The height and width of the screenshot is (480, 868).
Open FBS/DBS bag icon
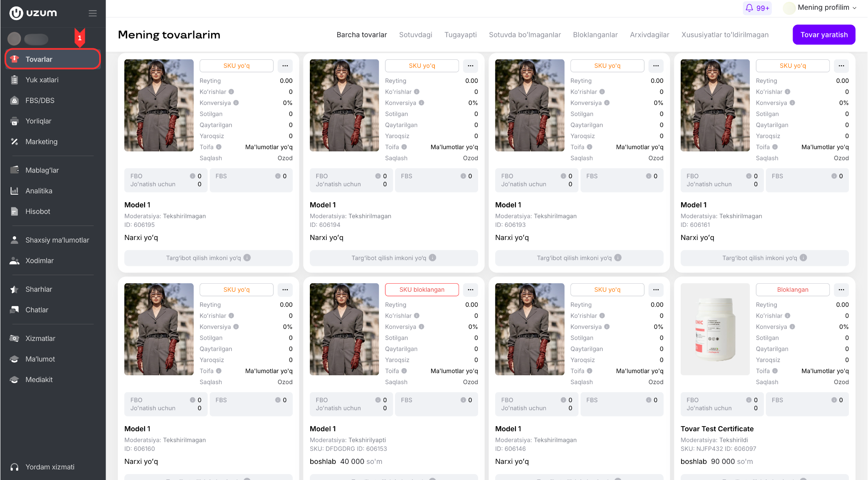14,100
